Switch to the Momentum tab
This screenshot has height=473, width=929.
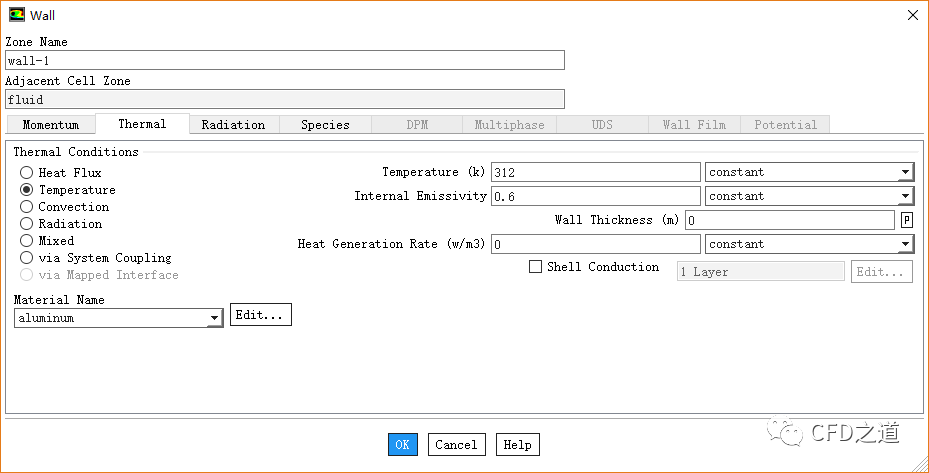(51, 125)
